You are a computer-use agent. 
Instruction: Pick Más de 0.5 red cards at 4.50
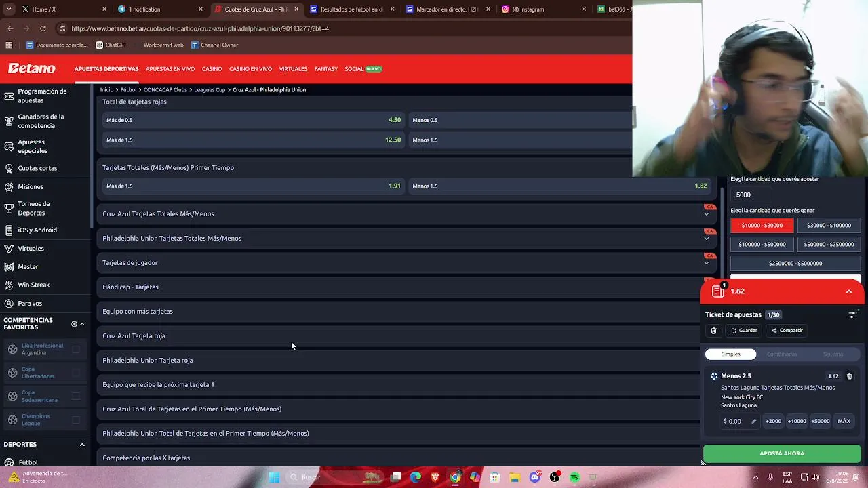coord(254,120)
